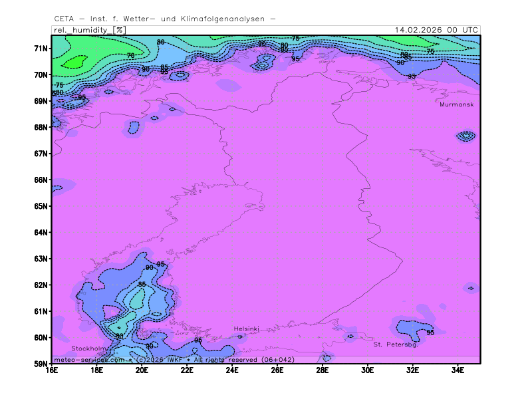The height and width of the screenshot is (399, 532).
Task: Click the 26E longitude axis label
Action: [x=277, y=370]
